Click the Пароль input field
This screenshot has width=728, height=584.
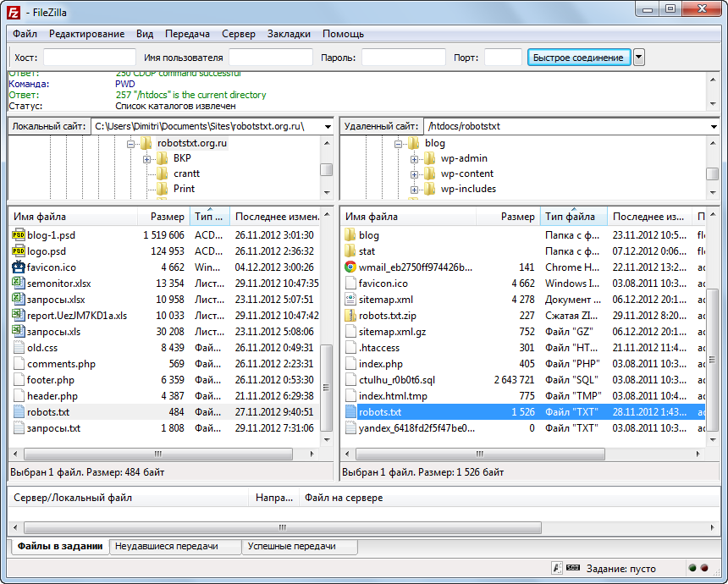click(x=404, y=58)
